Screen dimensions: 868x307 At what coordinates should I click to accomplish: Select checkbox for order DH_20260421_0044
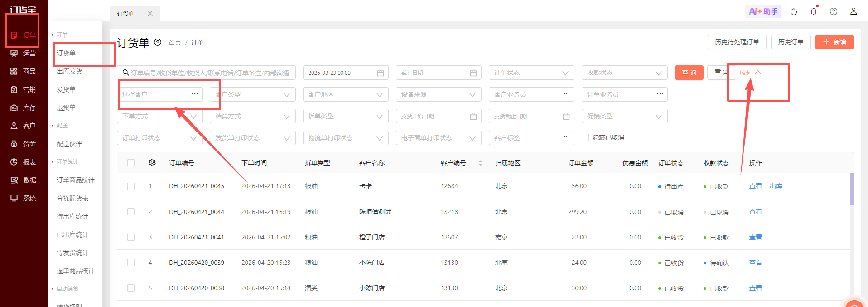(x=131, y=212)
